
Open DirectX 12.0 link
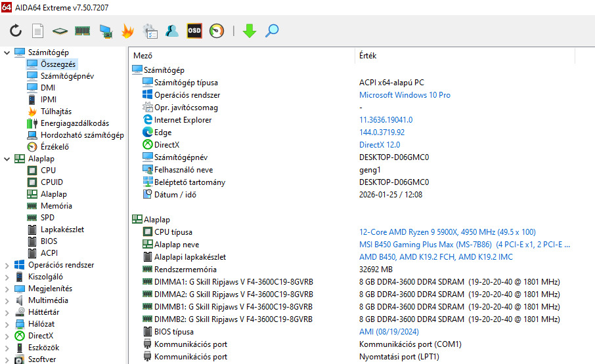380,145
